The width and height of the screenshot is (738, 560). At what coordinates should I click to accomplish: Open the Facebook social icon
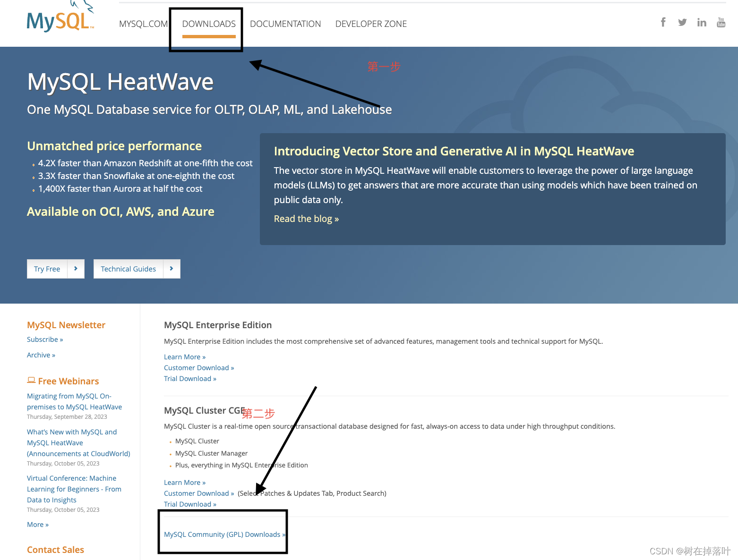click(663, 22)
